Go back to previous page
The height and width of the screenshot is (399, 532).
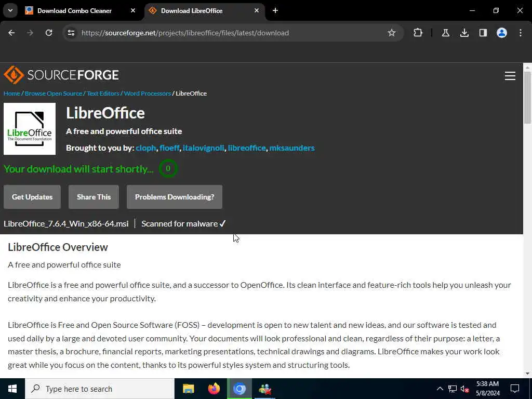click(x=11, y=33)
